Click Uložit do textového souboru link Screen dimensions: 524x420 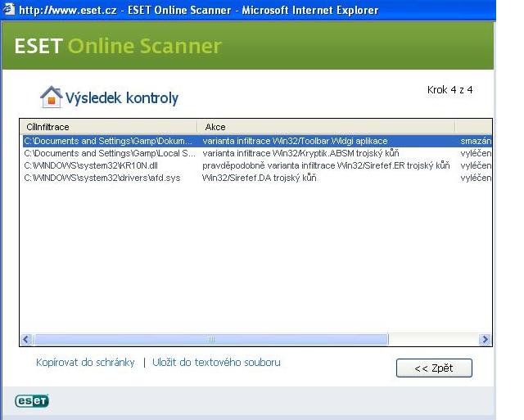(216, 363)
